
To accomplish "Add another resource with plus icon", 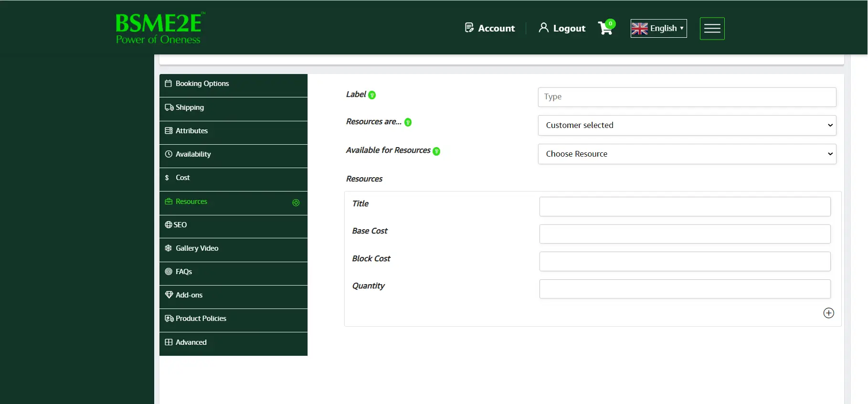I will (828, 313).
